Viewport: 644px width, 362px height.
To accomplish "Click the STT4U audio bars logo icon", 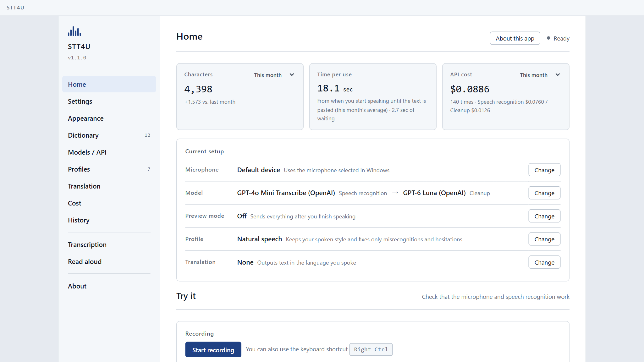I will click(74, 31).
